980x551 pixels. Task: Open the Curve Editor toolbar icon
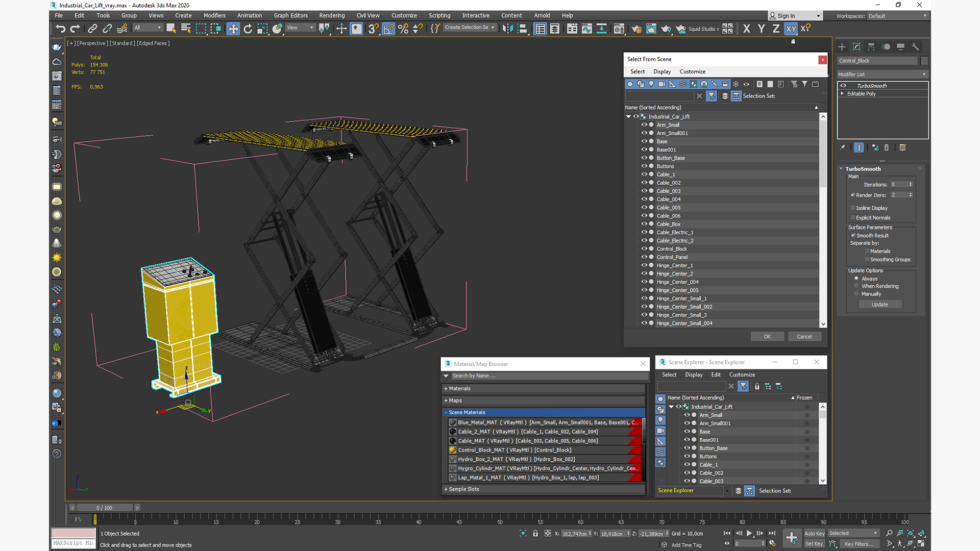tap(587, 29)
